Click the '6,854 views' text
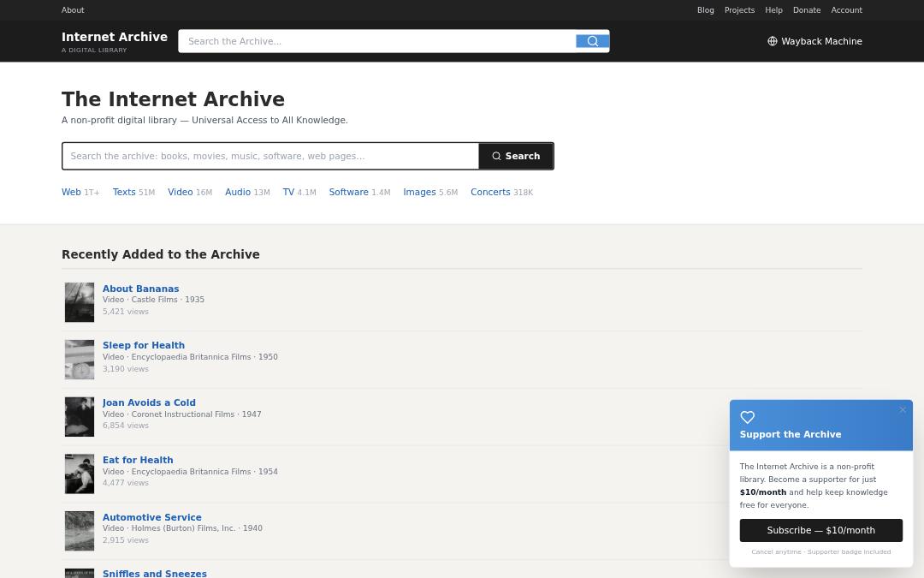This screenshot has width=924, height=578. coord(126,426)
